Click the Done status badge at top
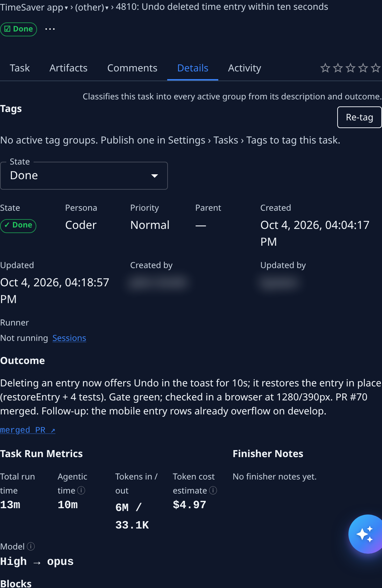 (19, 29)
